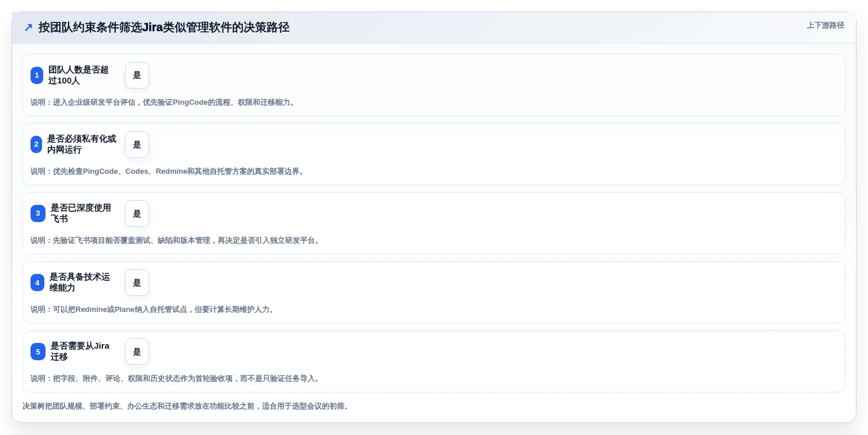Click step number badge 3
Image resolution: width=868 pixels, height=435 pixels.
pos(38,213)
